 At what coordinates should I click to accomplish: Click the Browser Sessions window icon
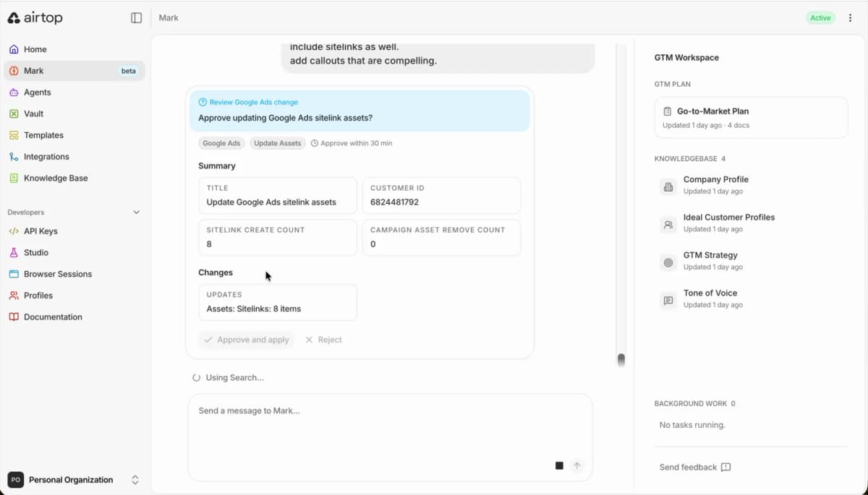[14, 274]
